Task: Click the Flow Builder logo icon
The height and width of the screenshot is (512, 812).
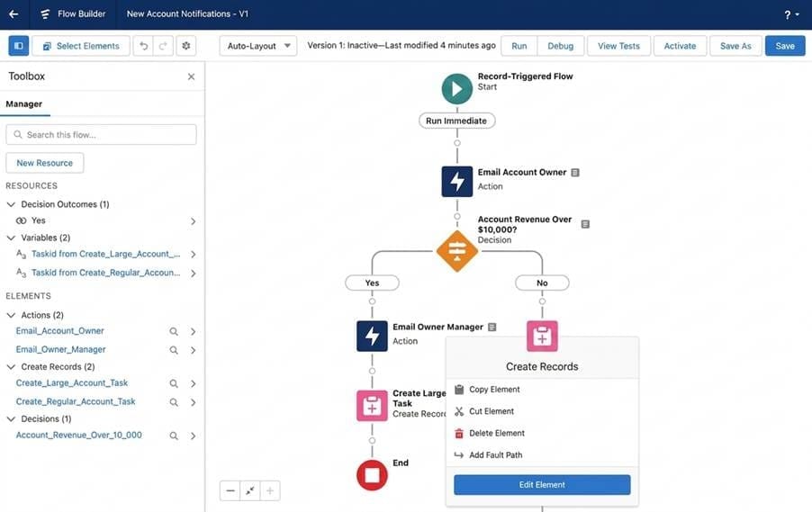Action: pos(45,14)
